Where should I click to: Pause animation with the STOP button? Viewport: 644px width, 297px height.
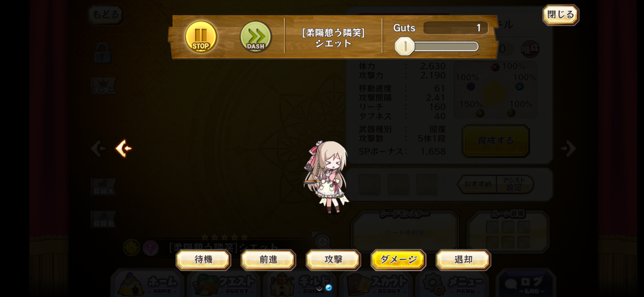[x=201, y=37]
